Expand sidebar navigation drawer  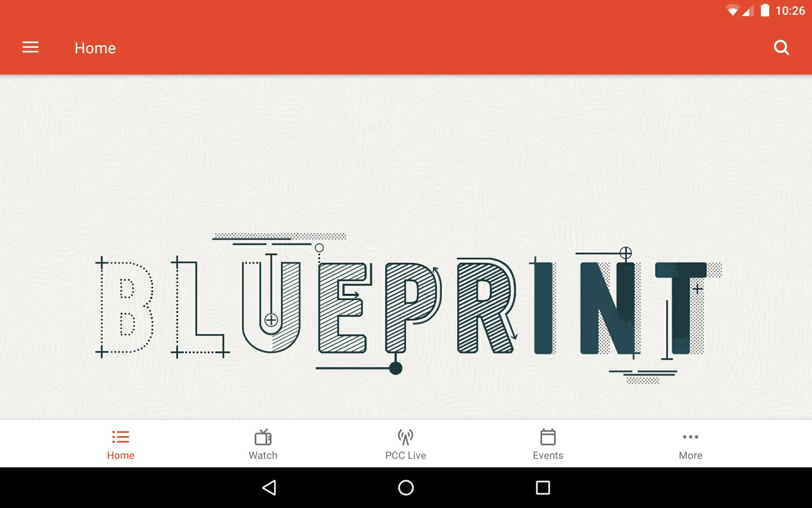click(x=30, y=48)
